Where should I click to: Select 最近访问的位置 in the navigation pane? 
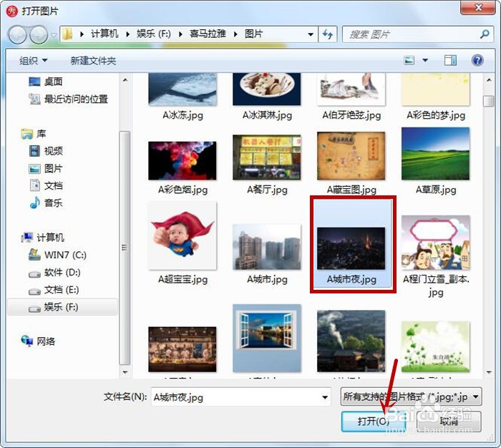[x=68, y=99]
